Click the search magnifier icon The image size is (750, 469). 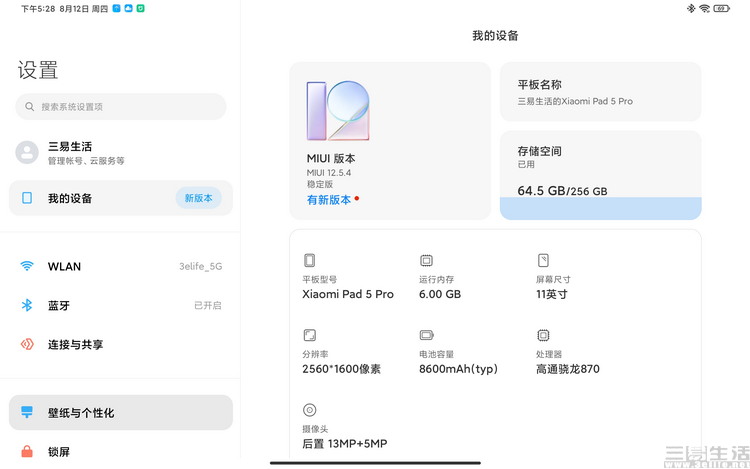(30, 107)
